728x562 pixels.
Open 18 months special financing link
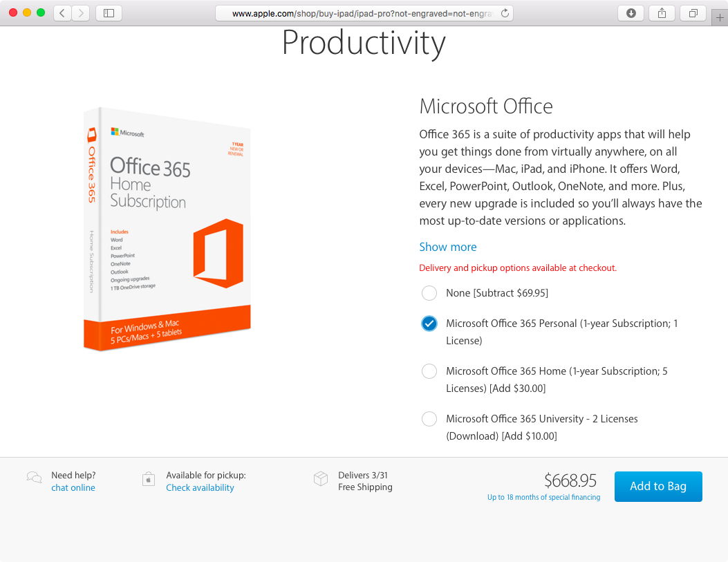pyautogui.click(x=543, y=497)
